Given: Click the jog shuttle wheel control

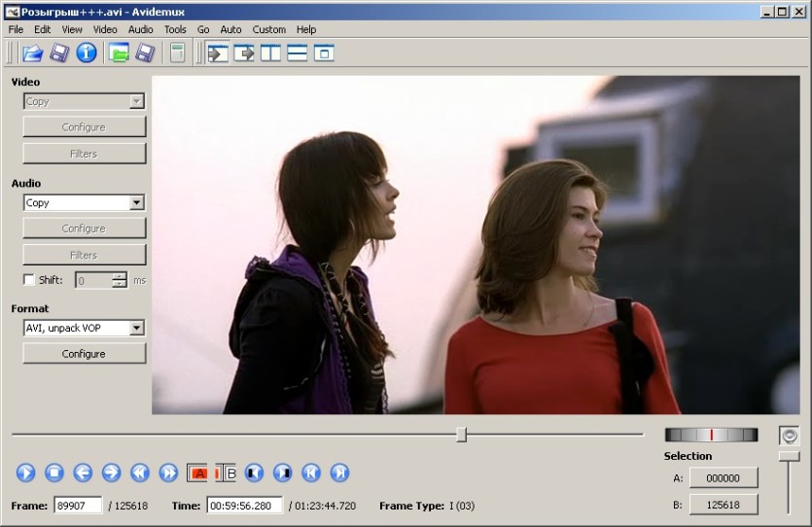Looking at the screenshot, I should pos(711,435).
